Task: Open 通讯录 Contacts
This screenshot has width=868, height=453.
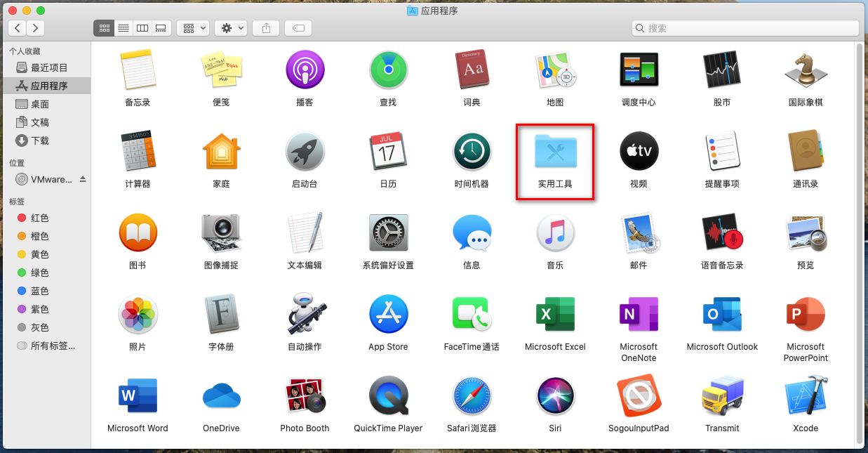Action: (806, 151)
